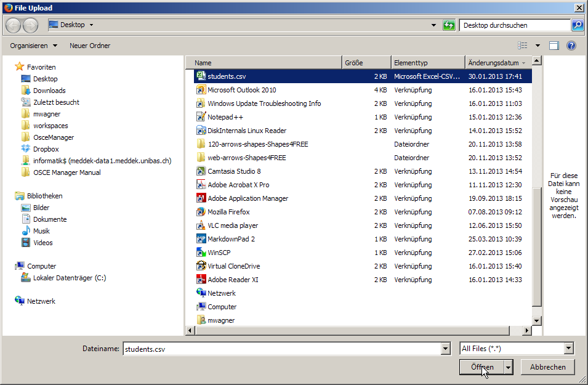
Task: Click the forward navigation arrow
Action: tap(30, 25)
